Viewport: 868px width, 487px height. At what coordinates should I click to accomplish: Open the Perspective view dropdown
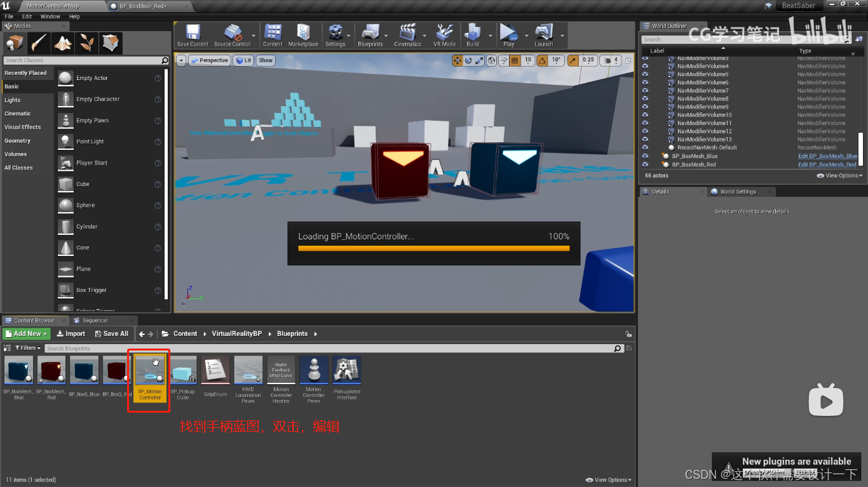[x=209, y=60]
